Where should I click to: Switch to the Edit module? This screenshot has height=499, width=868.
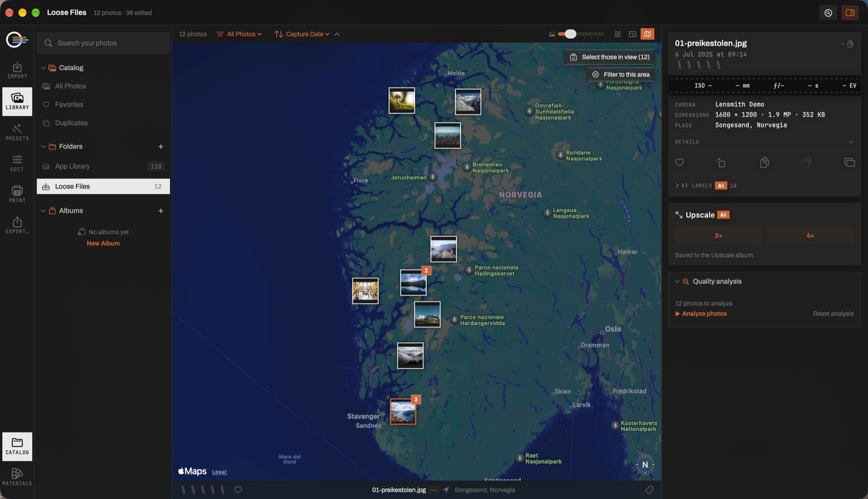[x=17, y=163]
